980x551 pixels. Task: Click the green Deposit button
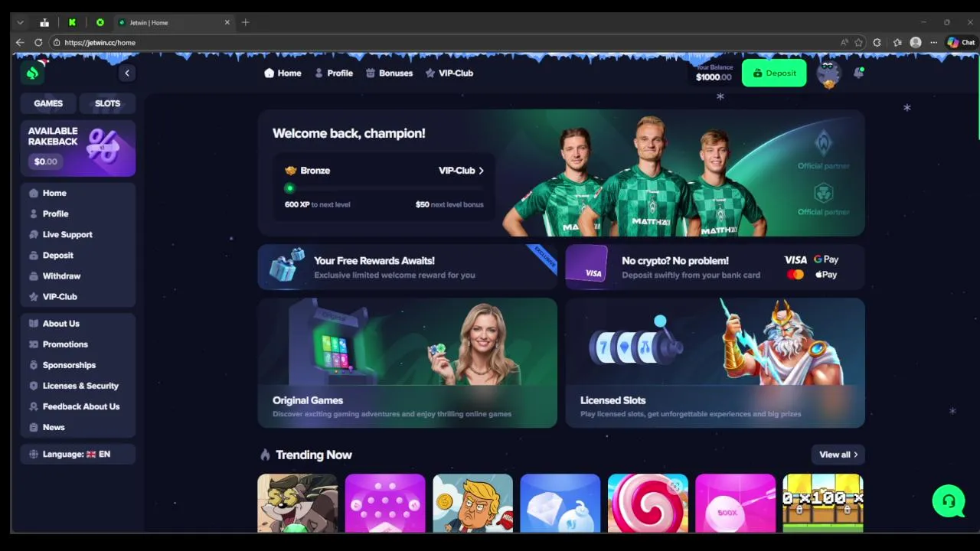click(774, 73)
